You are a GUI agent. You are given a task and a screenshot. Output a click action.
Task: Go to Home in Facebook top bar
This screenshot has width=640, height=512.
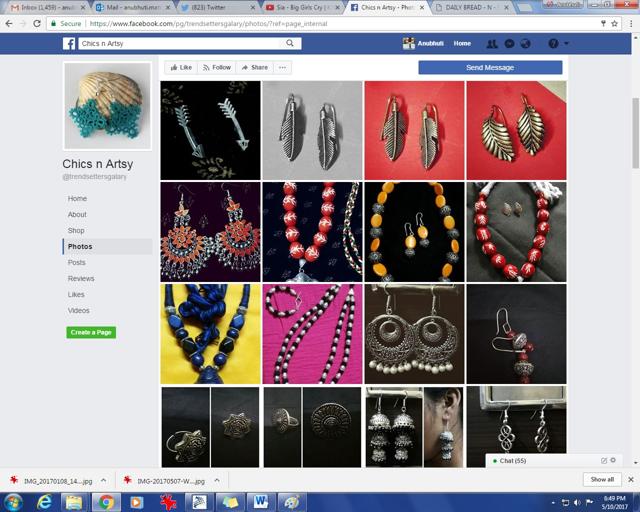tap(462, 43)
